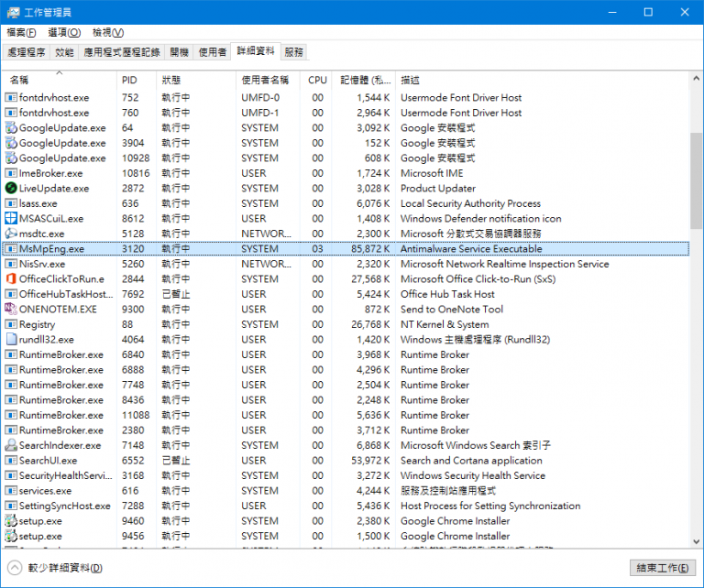Click the vertical scrollbar thumb
This screenshot has height=588, width=704.
(x=696, y=180)
